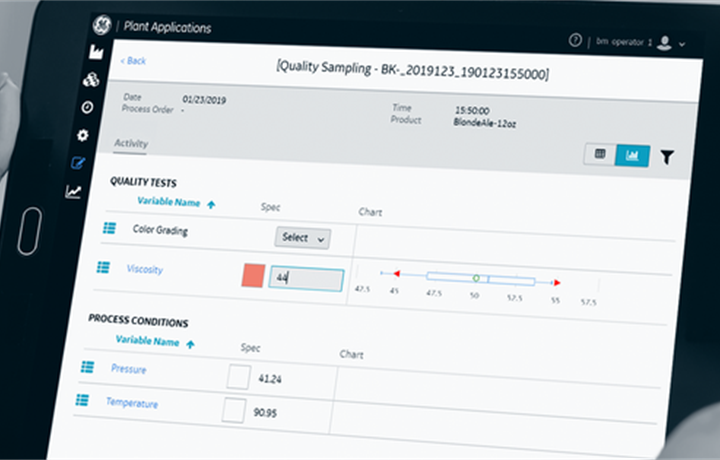
Task: Click the date value 01/23/2019
Action: [204, 100]
